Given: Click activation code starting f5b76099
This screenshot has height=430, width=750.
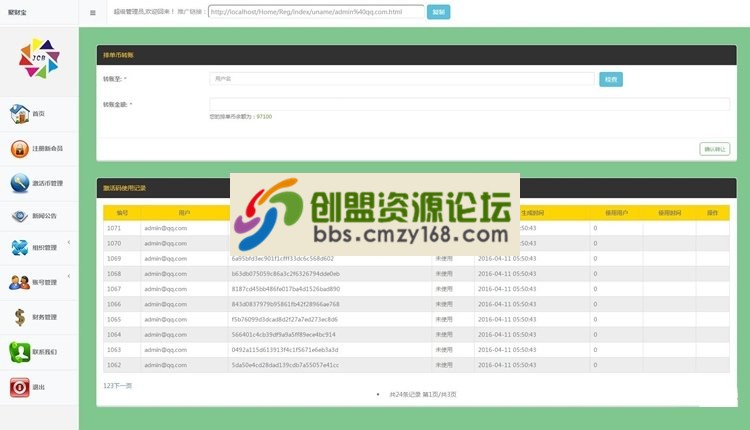Looking at the screenshot, I should 285,319.
